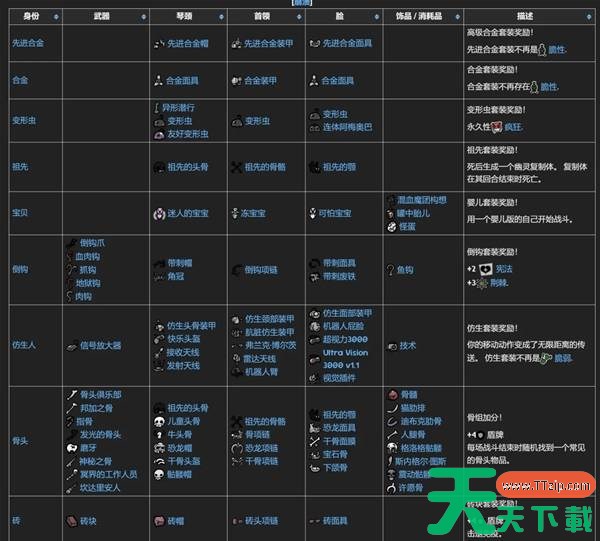Screen dimensions: 600x541
Task: Open the 快乐头盔 link
Action: point(184,339)
